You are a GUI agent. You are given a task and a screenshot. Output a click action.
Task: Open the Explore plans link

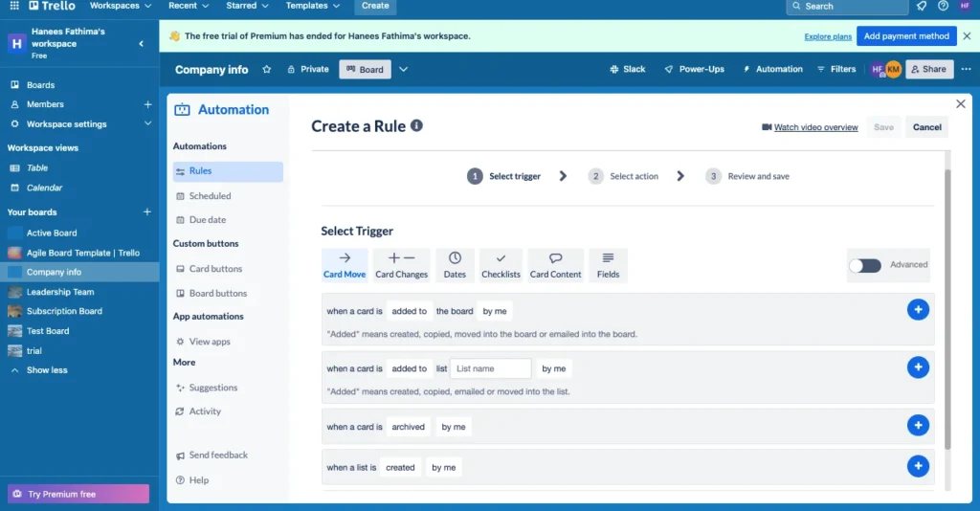pyautogui.click(x=828, y=37)
